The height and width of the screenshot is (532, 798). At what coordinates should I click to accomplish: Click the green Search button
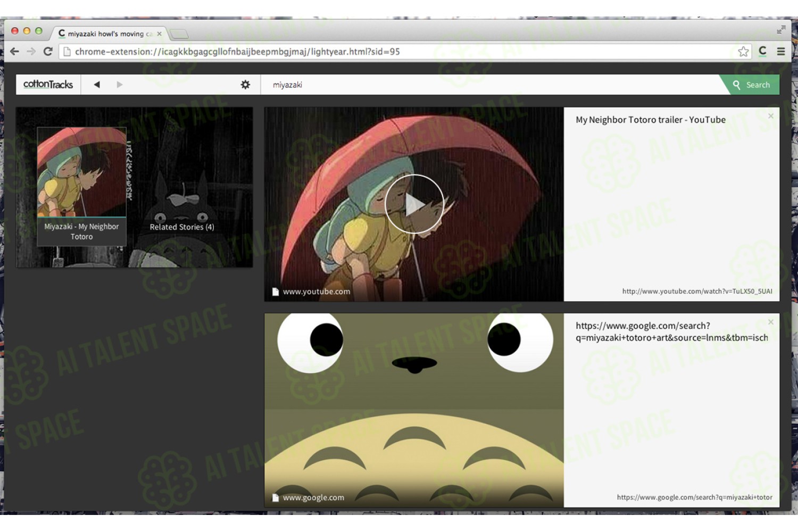[751, 85]
